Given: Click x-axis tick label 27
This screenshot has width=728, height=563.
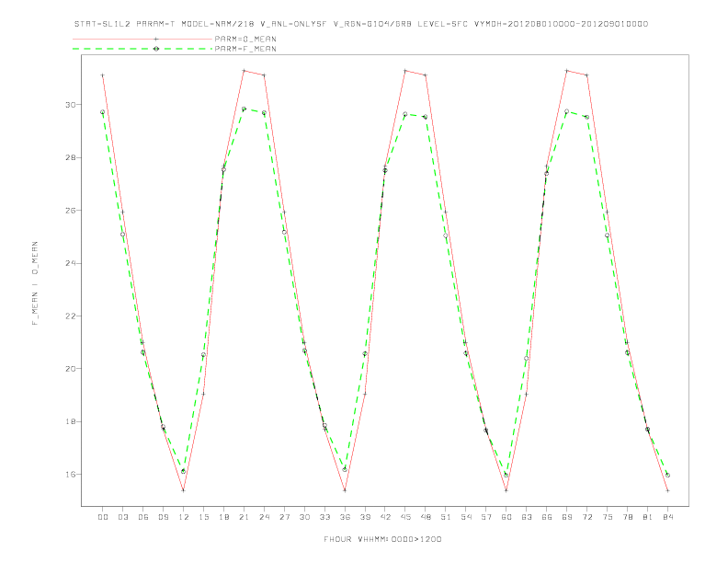Looking at the screenshot, I should (284, 517).
